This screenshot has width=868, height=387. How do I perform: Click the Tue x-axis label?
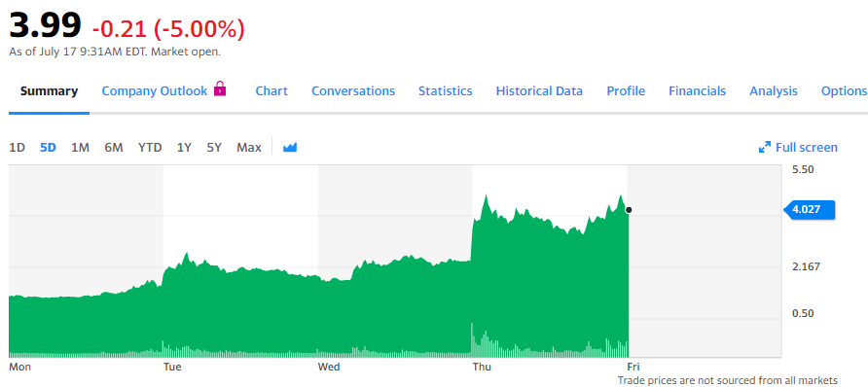[172, 368]
